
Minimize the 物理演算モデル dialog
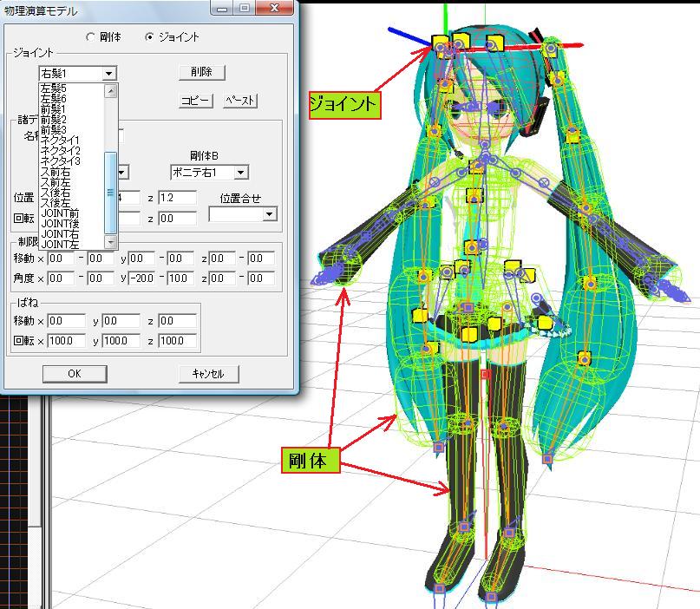(223, 8)
